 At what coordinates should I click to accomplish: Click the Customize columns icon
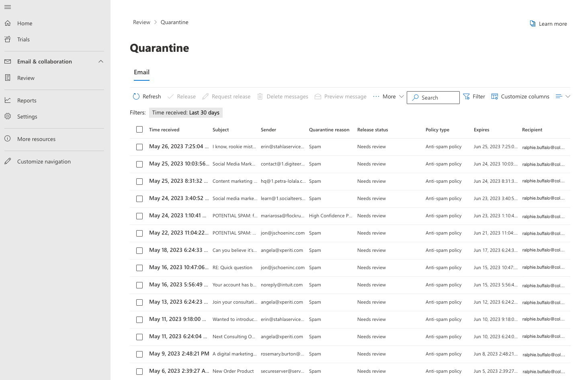coord(494,96)
